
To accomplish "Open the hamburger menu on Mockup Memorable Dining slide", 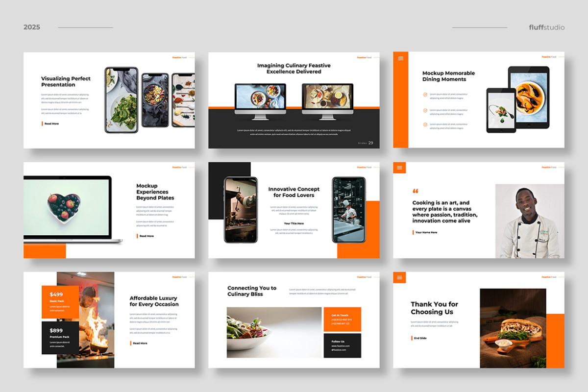I will tap(400, 58).
